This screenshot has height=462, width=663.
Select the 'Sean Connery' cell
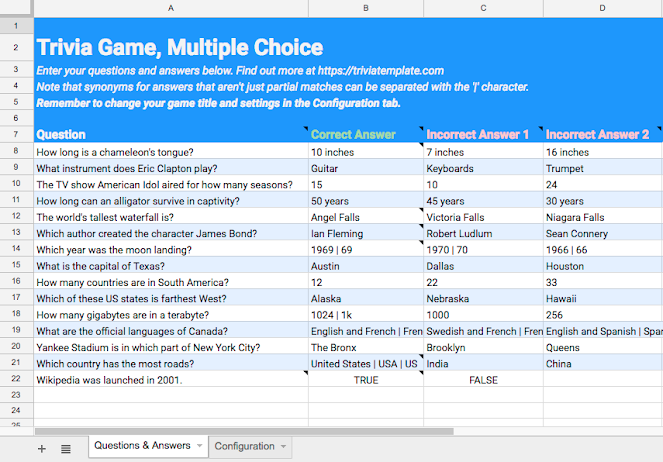click(x=603, y=233)
